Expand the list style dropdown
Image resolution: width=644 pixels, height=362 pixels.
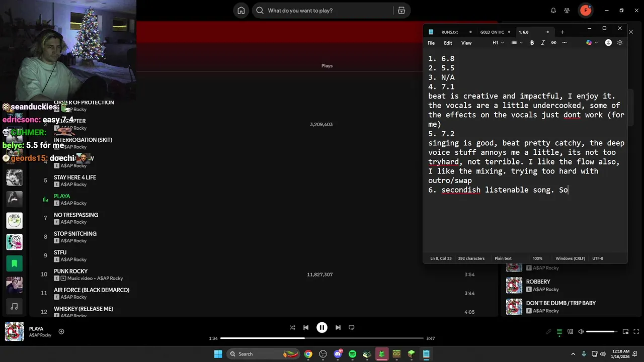pos(517,43)
